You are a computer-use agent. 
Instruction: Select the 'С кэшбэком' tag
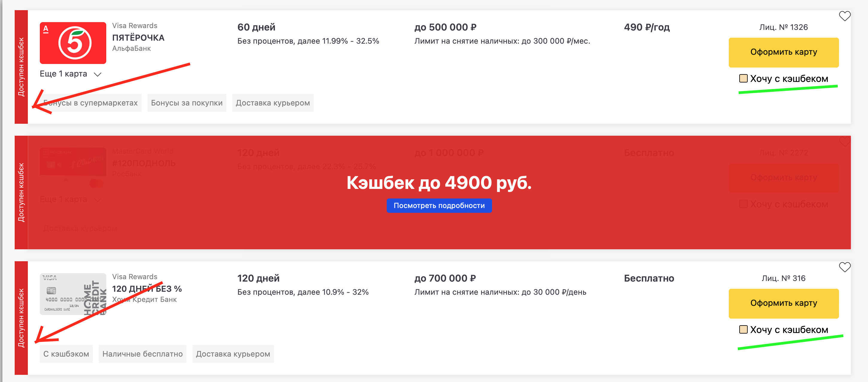tap(66, 354)
